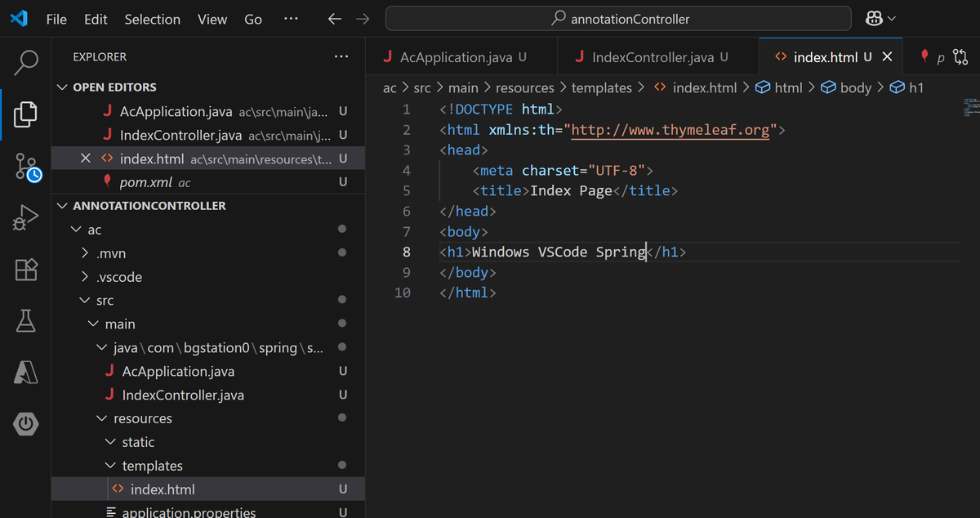Select the index.html editor tab
Screen dimensions: 980x518
click(x=831, y=57)
